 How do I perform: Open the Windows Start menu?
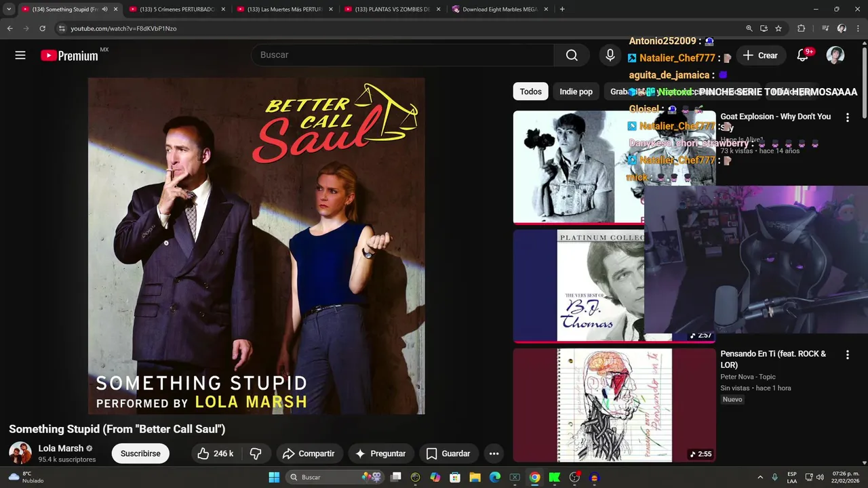click(274, 477)
